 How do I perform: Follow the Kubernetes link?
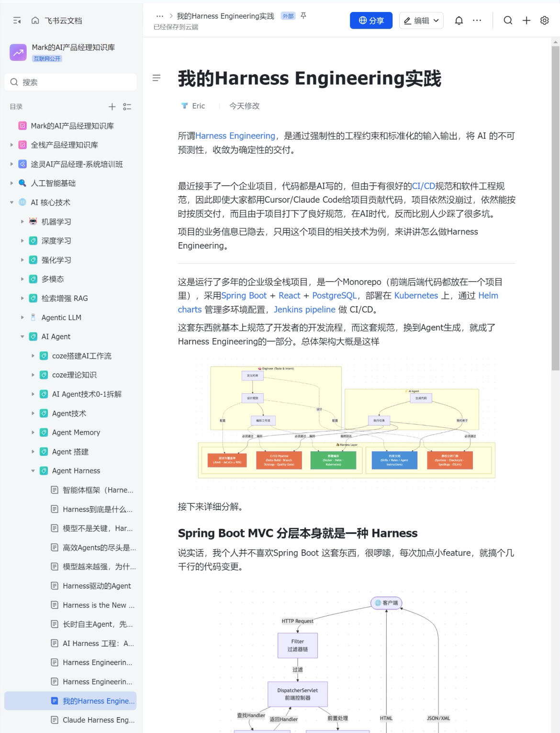416,296
